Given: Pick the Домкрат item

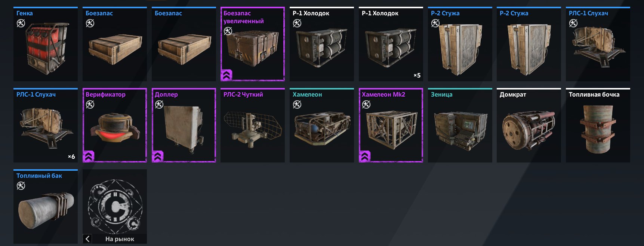Looking at the screenshot, I should tap(529, 125).
